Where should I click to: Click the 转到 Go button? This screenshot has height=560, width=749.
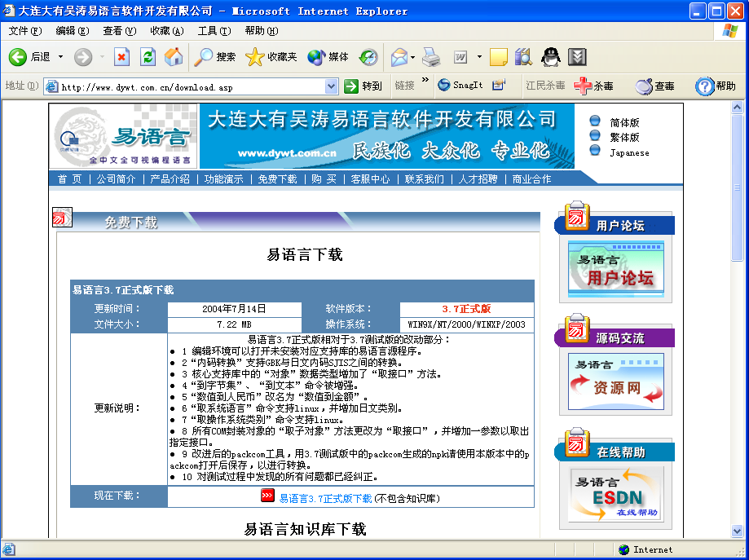coord(363,86)
